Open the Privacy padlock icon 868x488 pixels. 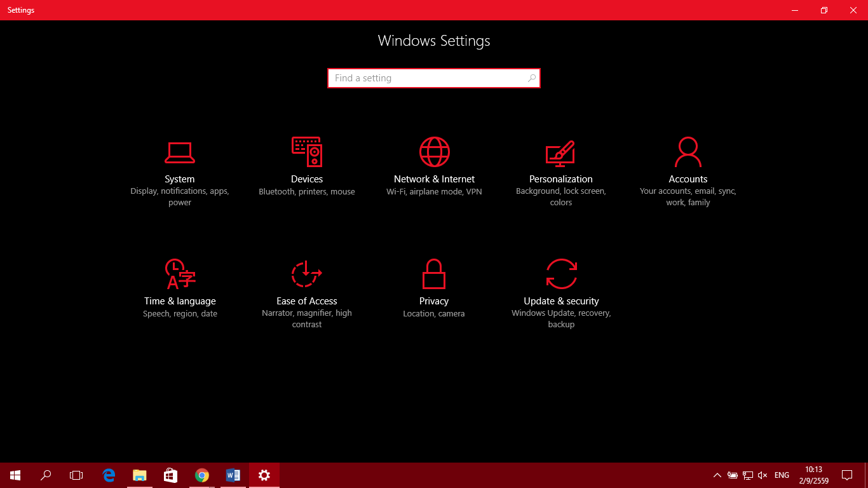click(434, 274)
